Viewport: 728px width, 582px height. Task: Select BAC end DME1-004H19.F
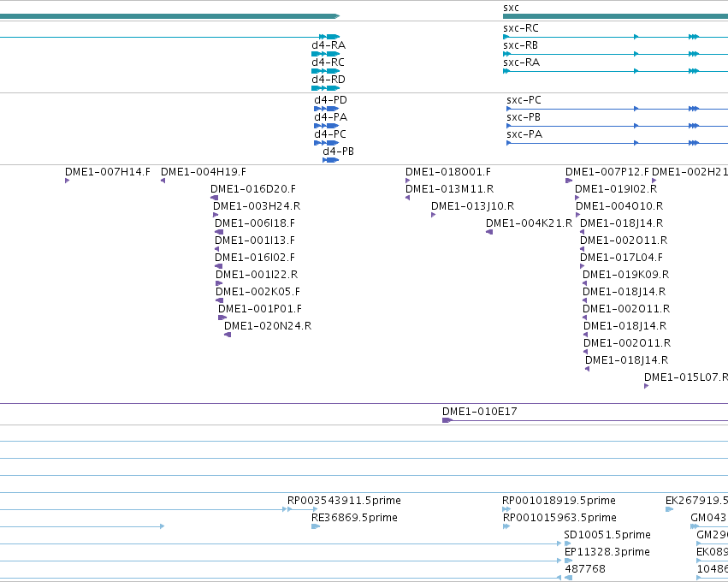204,172
